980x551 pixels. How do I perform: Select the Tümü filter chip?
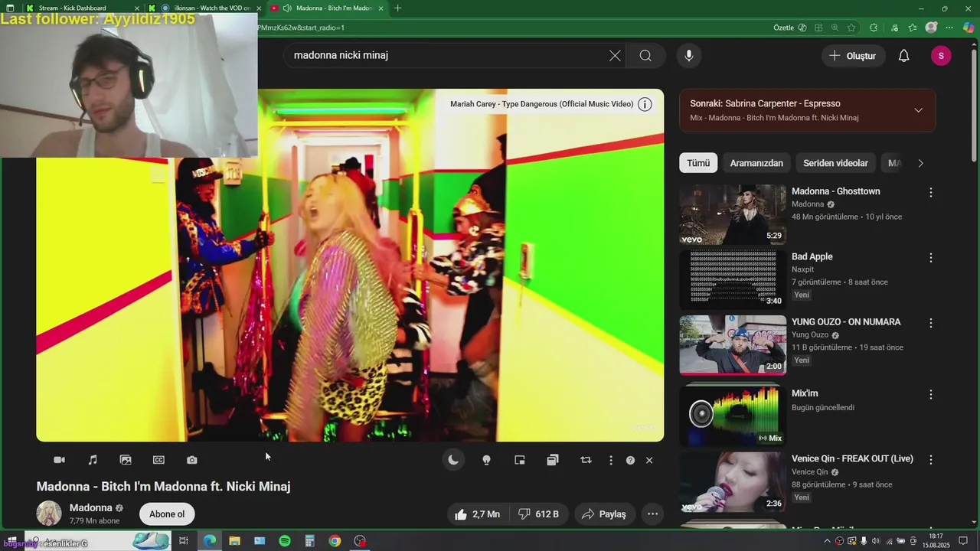coord(698,163)
